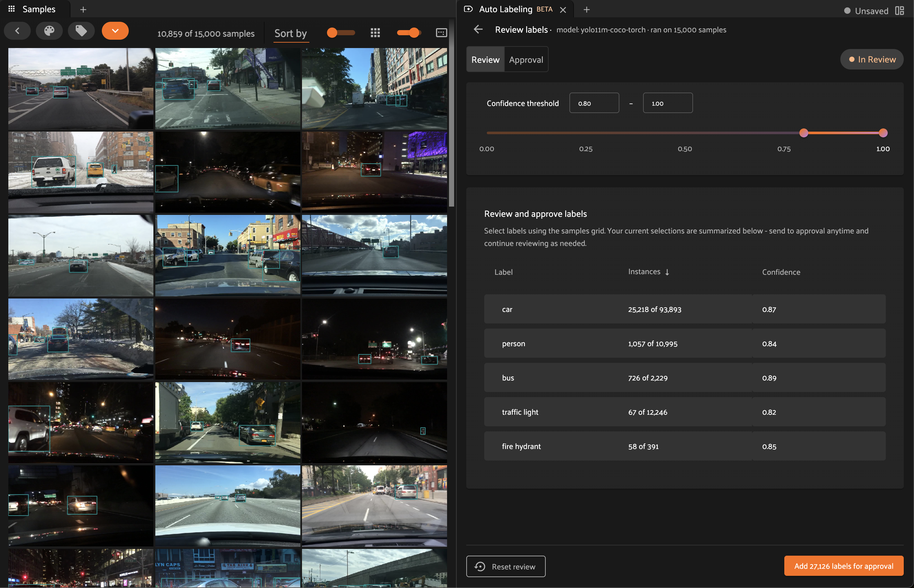Open the orange chevron dropdown button
Viewport: 914px width, 588px height.
coord(115,31)
